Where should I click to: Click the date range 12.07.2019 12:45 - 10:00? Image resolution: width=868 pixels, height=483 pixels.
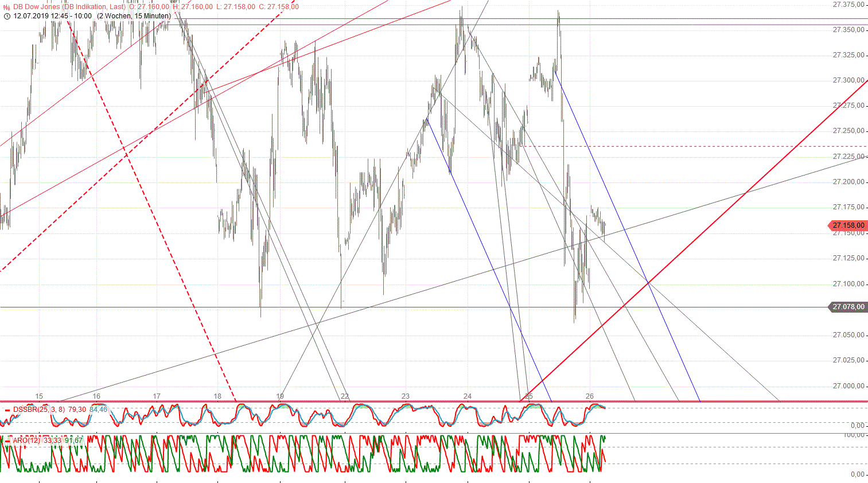52,16
